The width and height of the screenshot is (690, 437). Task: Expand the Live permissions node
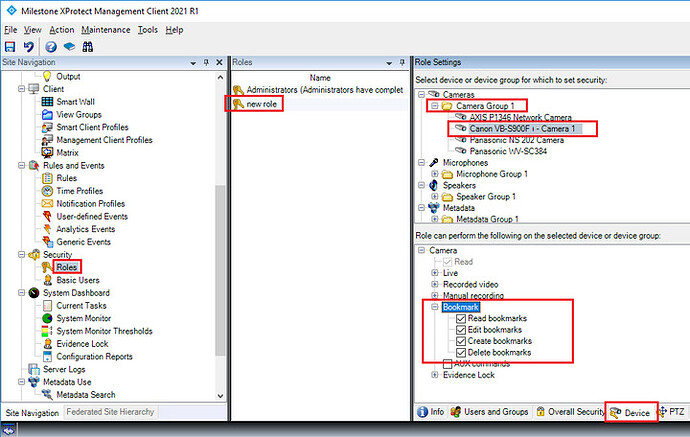[x=434, y=273]
